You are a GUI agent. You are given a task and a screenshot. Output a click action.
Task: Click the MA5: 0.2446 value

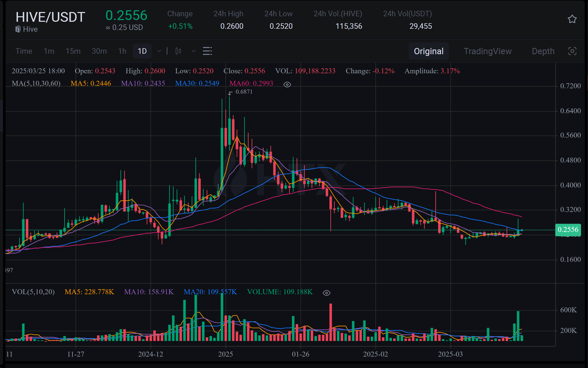pos(90,84)
